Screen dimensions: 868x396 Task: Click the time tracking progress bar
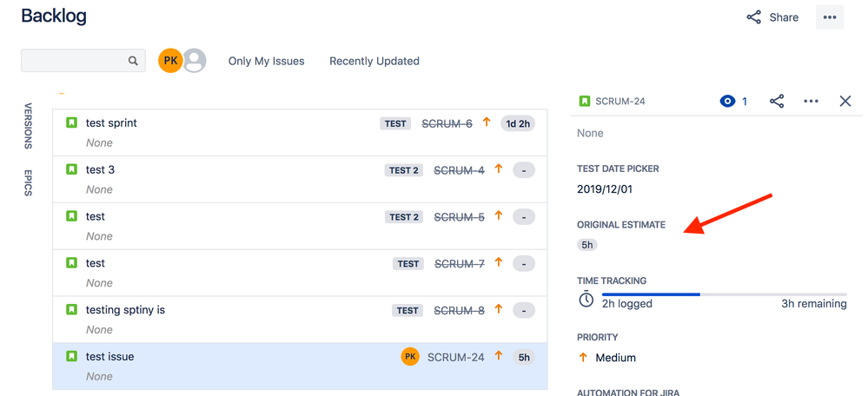tap(724, 294)
